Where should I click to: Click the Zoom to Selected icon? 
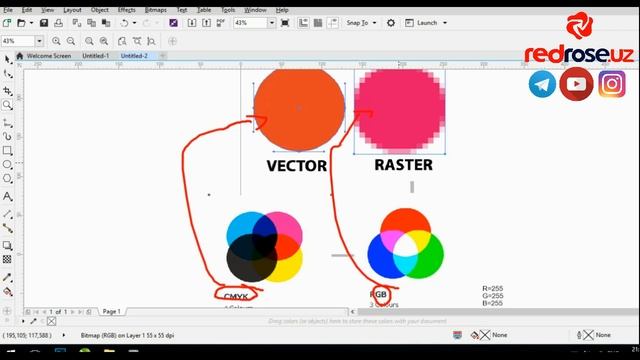click(x=89, y=41)
